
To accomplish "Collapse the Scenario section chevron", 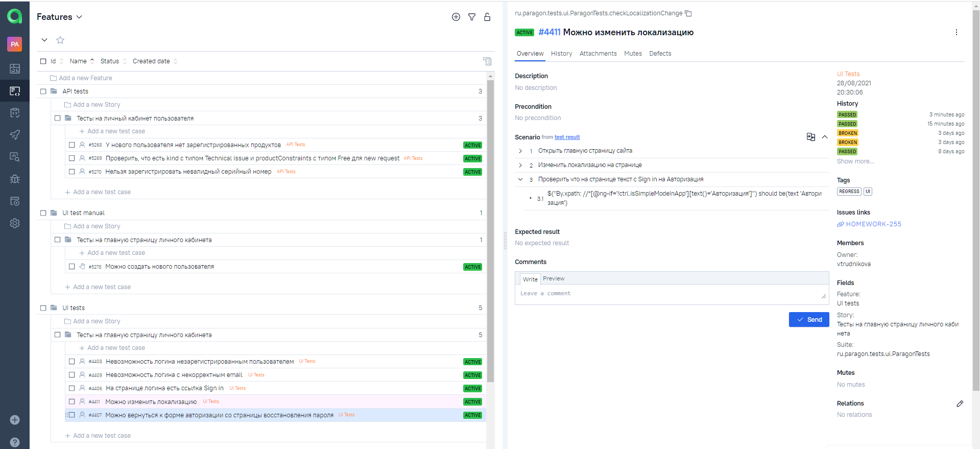I will click(x=825, y=137).
